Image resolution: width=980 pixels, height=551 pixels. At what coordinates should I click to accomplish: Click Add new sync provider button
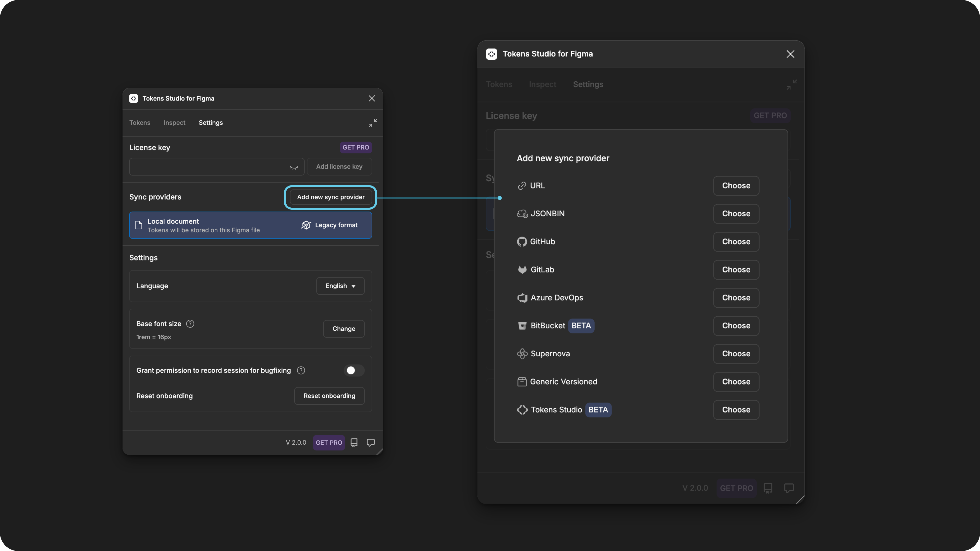[x=330, y=197]
